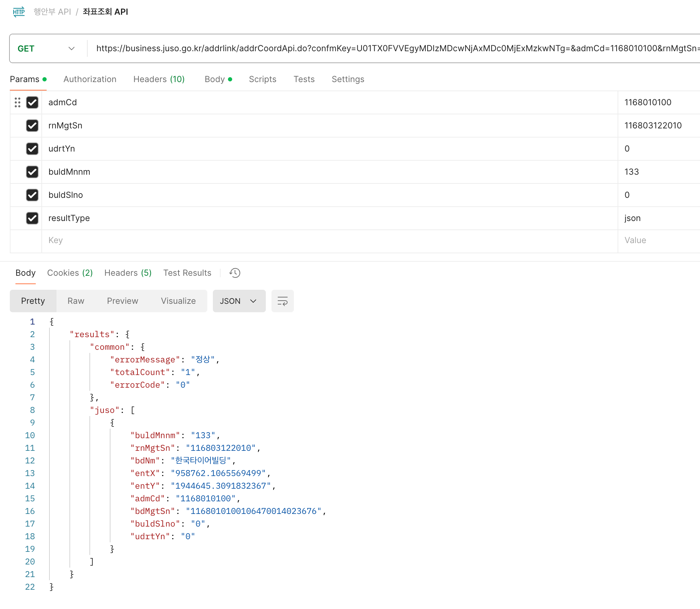700x609 pixels.
Task: Click the Raw view button
Action: click(76, 301)
